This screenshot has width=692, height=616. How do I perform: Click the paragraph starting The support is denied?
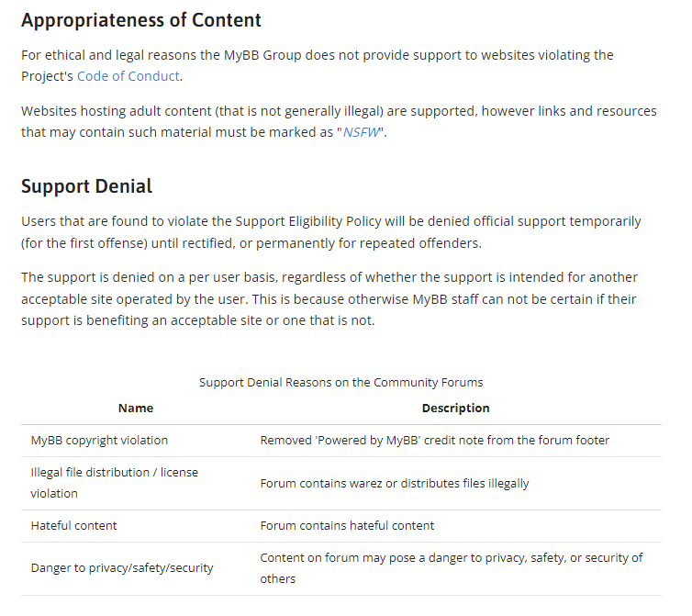[x=329, y=299]
